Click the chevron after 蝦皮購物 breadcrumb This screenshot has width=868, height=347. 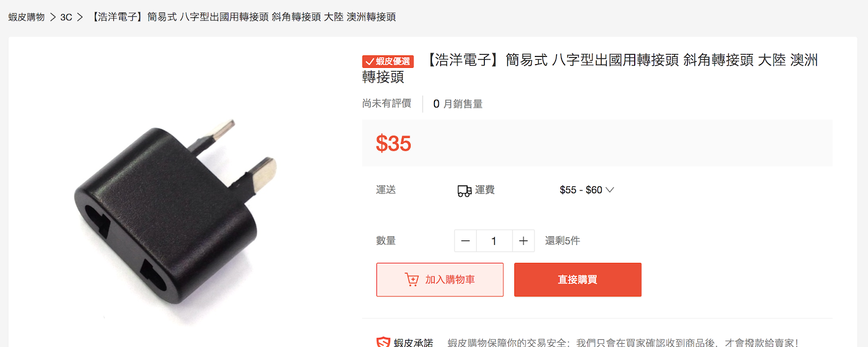[x=53, y=17]
